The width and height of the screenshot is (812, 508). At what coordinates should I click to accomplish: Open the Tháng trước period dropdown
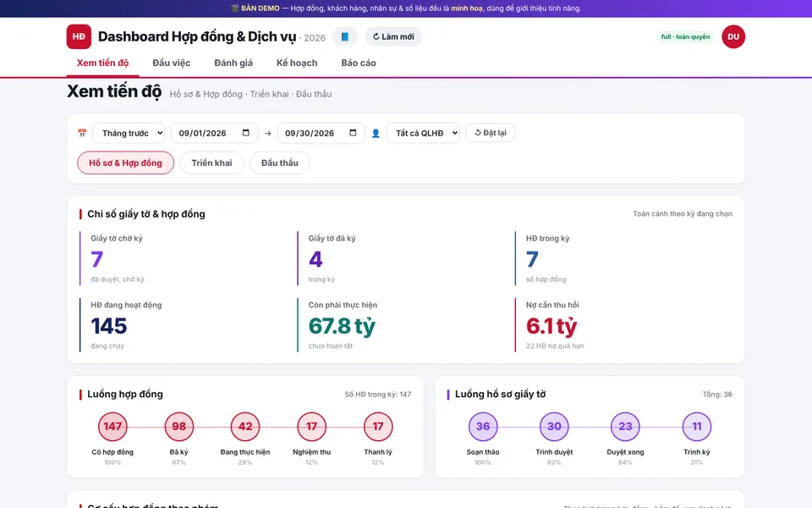coord(129,133)
